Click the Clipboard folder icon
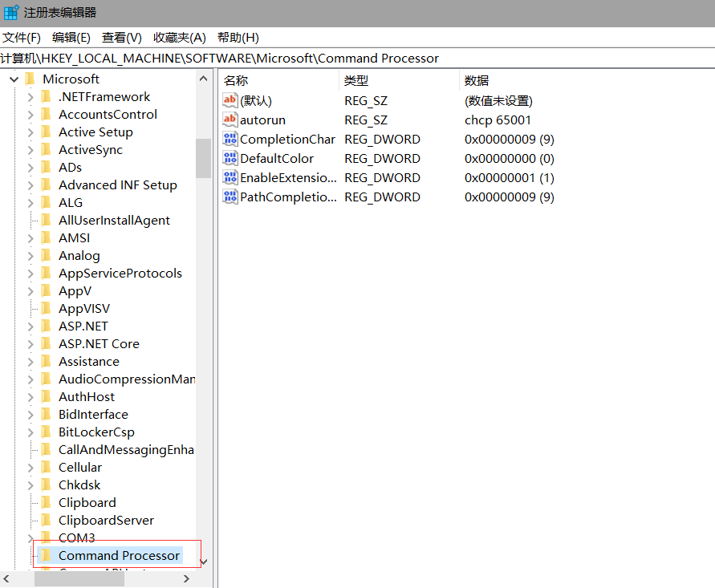Viewport: 715px width, 588px height. click(46, 502)
